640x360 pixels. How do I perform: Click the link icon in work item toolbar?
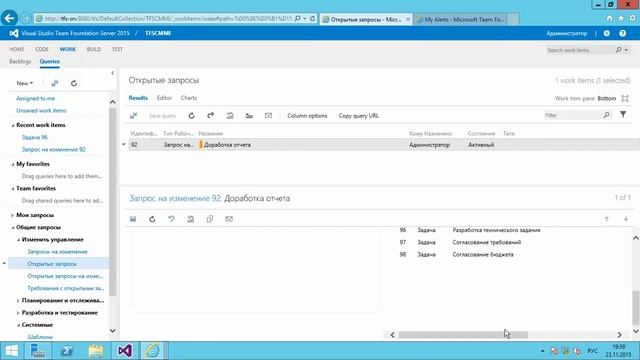point(191,219)
